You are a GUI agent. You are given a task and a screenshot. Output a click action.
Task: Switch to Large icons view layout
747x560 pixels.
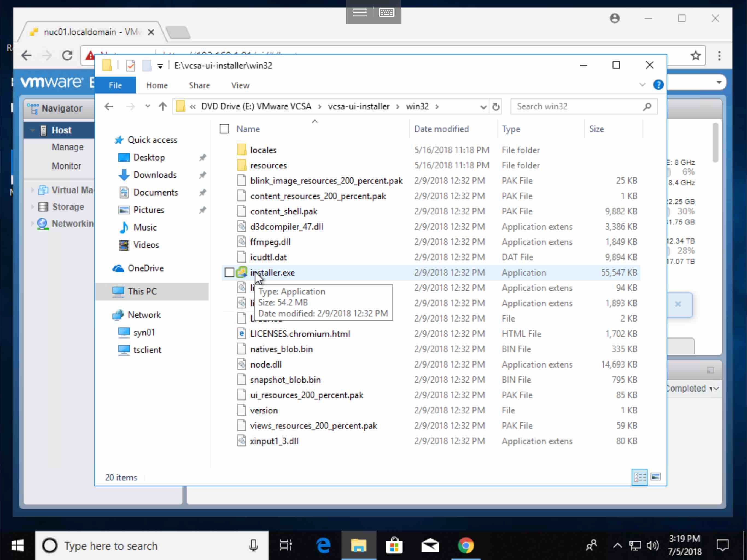point(655,477)
